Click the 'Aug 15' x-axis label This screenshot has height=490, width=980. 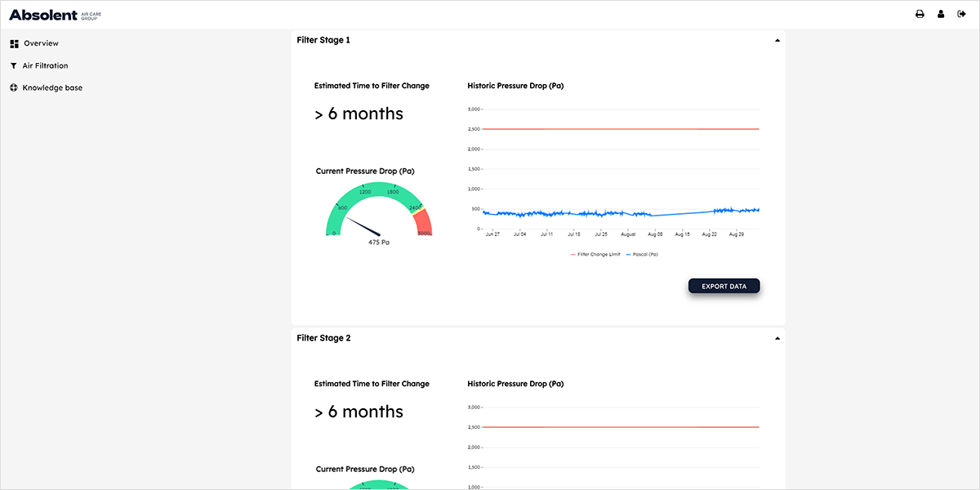pyautogui.click(x=683, y=234)
